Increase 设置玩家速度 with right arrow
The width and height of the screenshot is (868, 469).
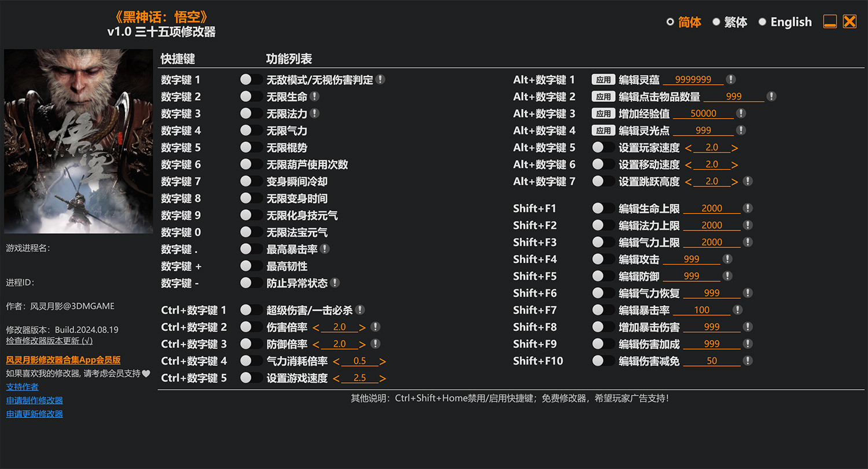(x=735, y=148)
